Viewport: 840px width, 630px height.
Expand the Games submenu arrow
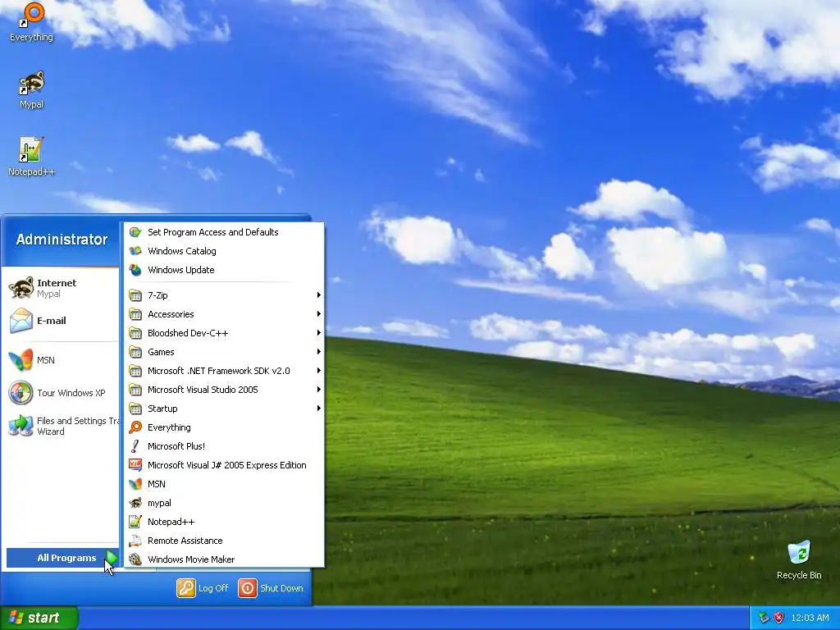(319, 352)
